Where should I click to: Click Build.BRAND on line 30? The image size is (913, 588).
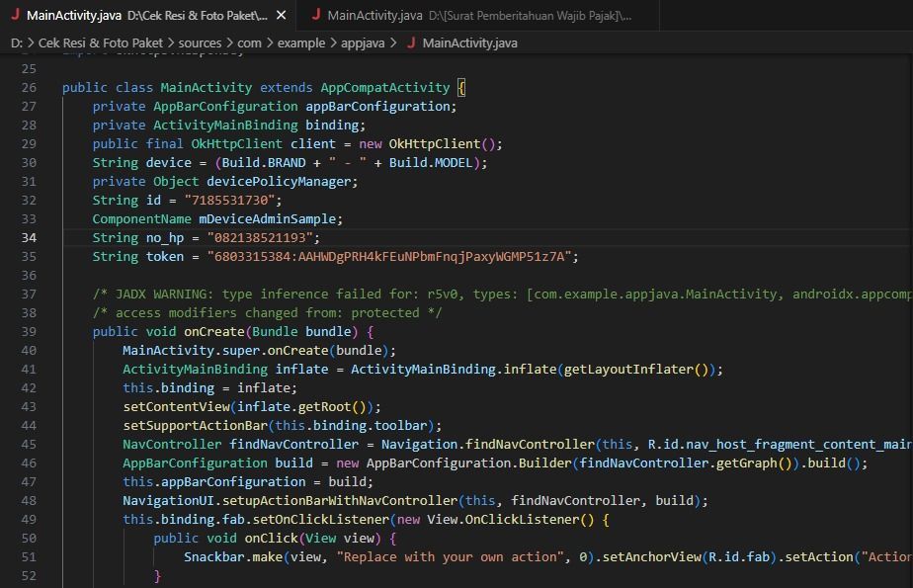(264, 162)
